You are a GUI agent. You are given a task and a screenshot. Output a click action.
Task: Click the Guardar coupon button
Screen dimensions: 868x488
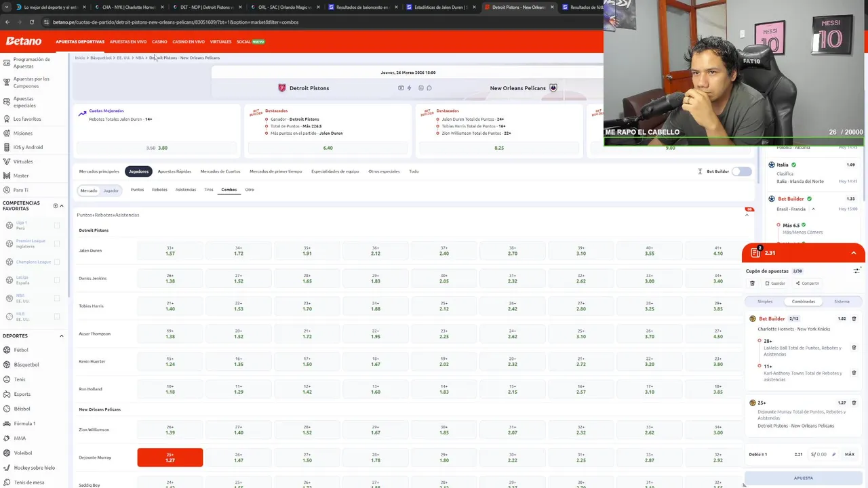(775, 283)
